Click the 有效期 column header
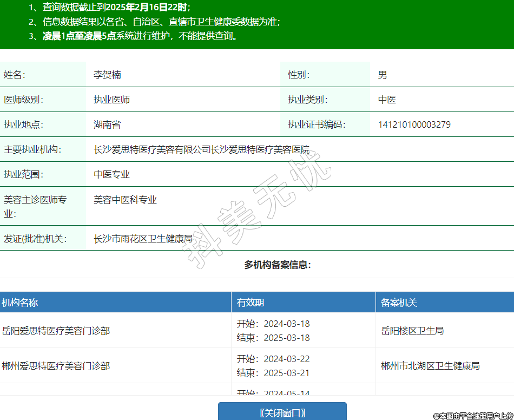514x420 pixels. [x=251, y=303]
